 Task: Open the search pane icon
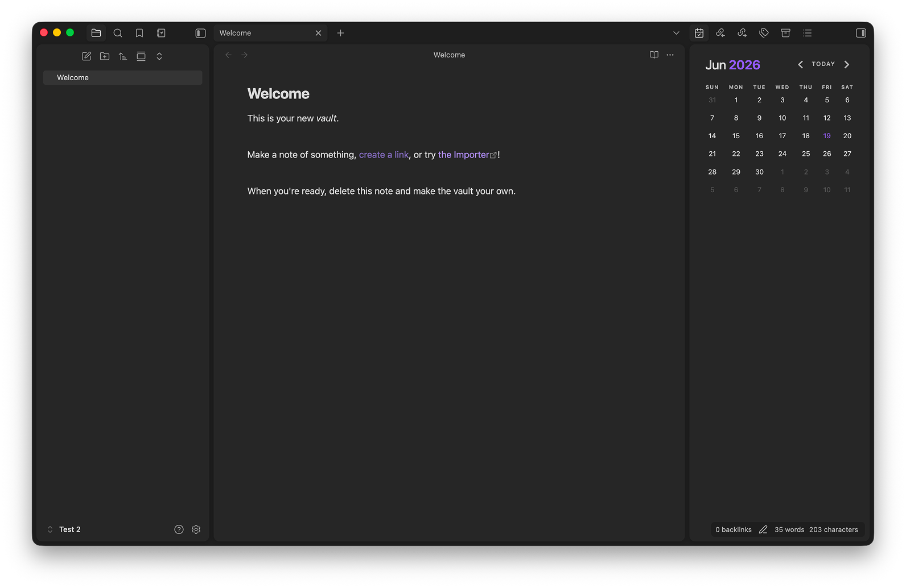(118, 33)
